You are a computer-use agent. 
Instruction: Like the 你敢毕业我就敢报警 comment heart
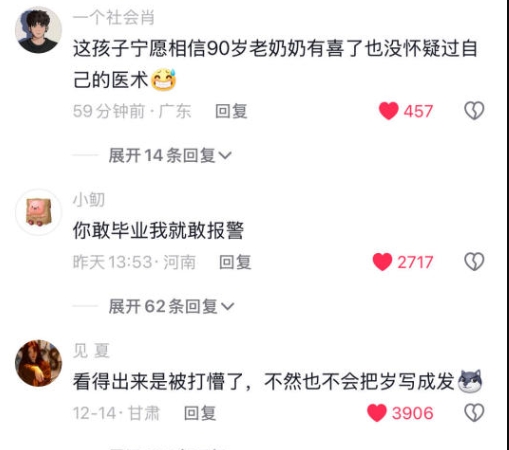[x=382, y=262]
